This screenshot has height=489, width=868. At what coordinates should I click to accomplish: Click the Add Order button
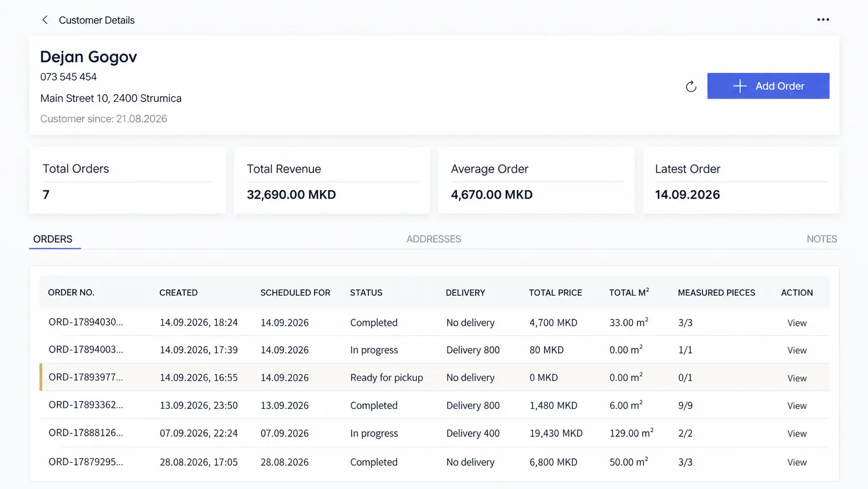pyautogui.click(x=768, y=86)
